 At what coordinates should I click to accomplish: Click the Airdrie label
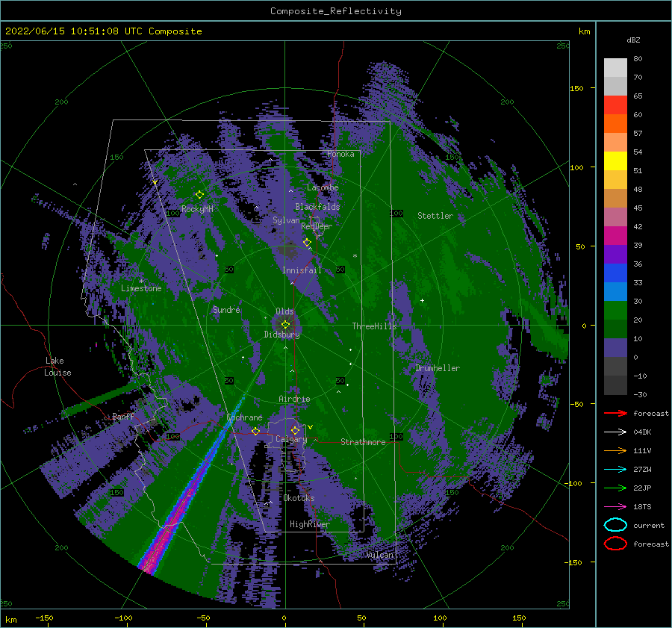[x=294, y=399]
